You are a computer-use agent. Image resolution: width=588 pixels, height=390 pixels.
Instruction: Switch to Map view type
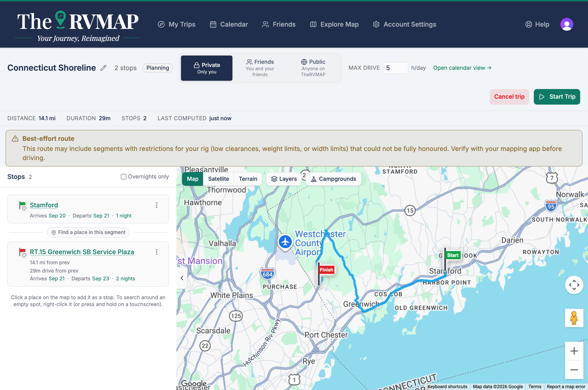point(192,179)
